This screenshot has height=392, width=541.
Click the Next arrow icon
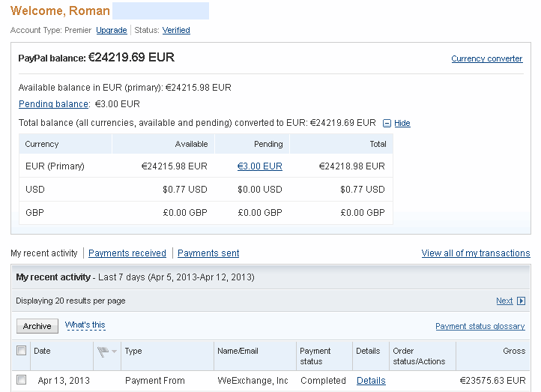[521, 301]
